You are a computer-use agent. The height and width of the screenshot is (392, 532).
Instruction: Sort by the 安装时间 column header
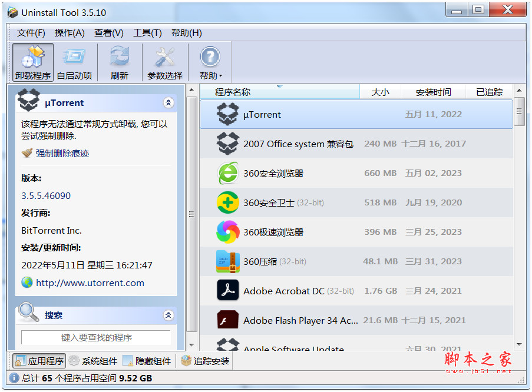433,92
